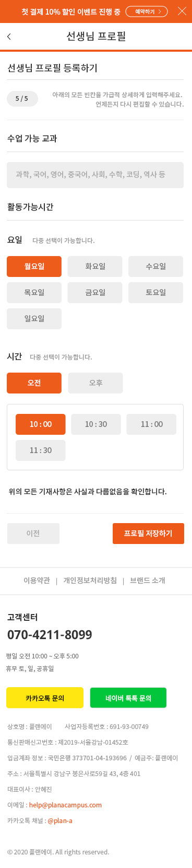Close the top discount event banner
Viewport: 192px width, 868px height.
(x=182, y=11)
